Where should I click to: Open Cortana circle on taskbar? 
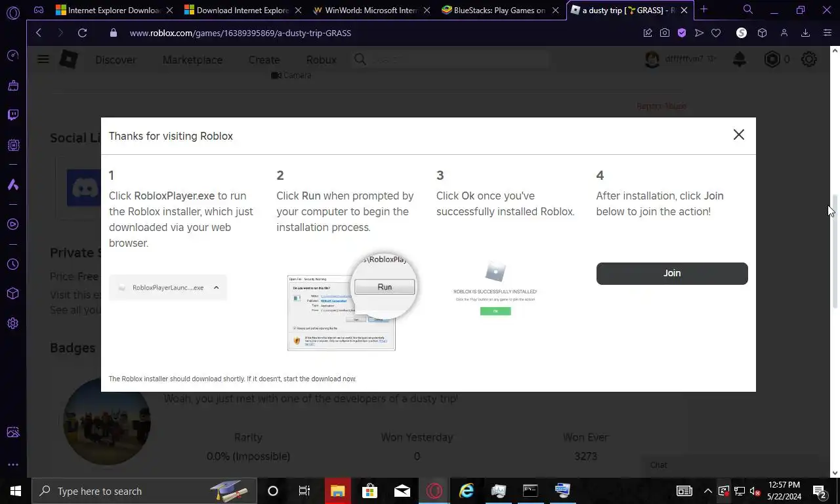(x=273, y=491)
